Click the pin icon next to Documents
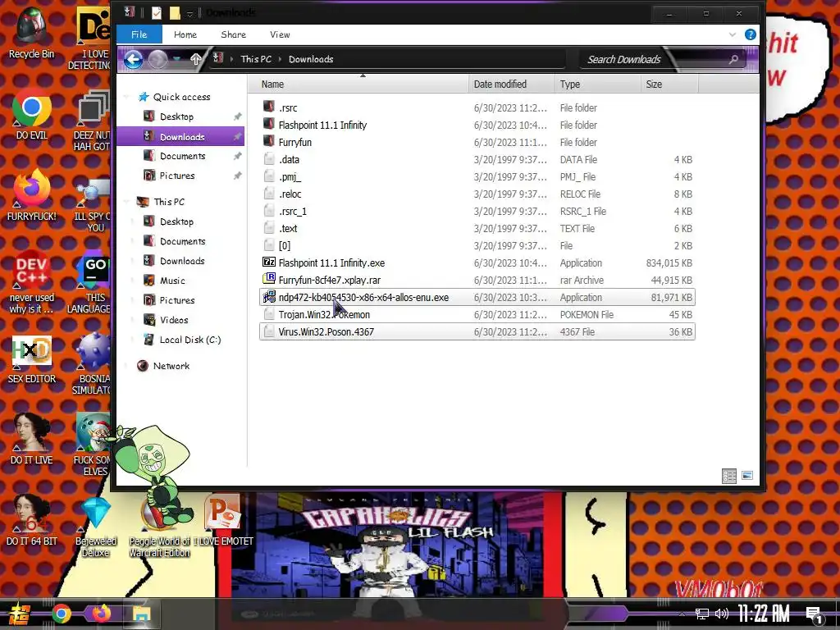The image size is (840, 630). pyautogui.click(x=237, y=156)
